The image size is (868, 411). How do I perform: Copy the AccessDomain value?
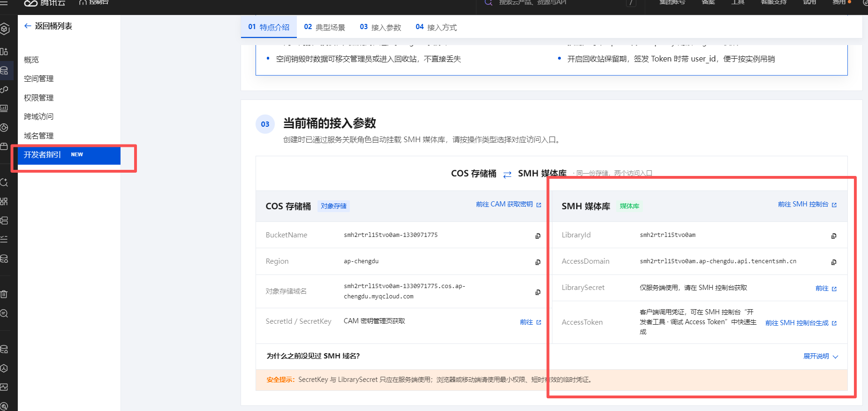834,262
